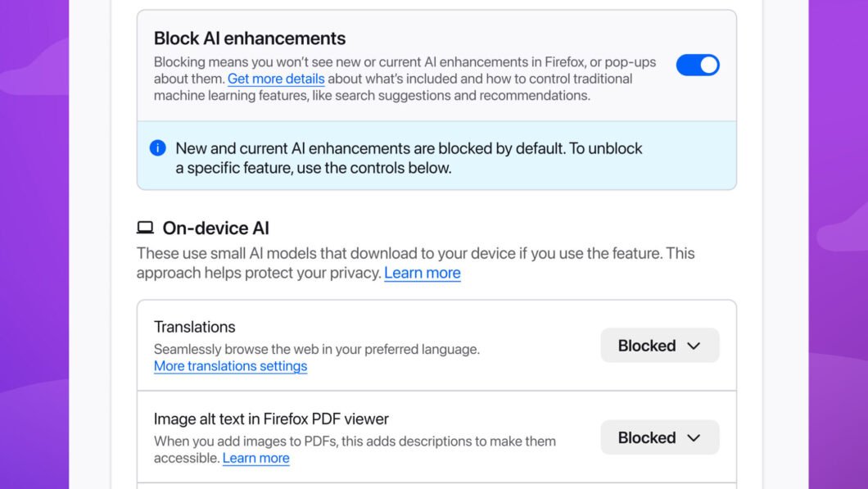Open Learn more under On-device AI

(422, 273)
